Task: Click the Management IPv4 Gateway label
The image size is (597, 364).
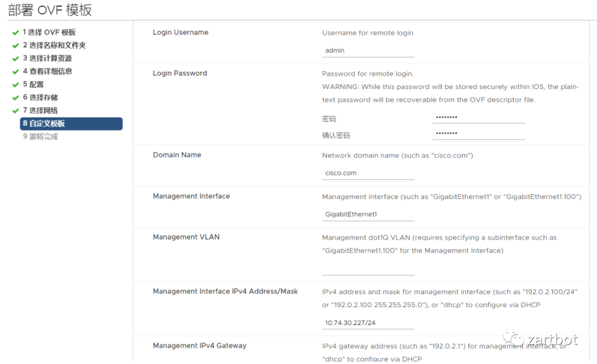Action: (x=200, y=346)
